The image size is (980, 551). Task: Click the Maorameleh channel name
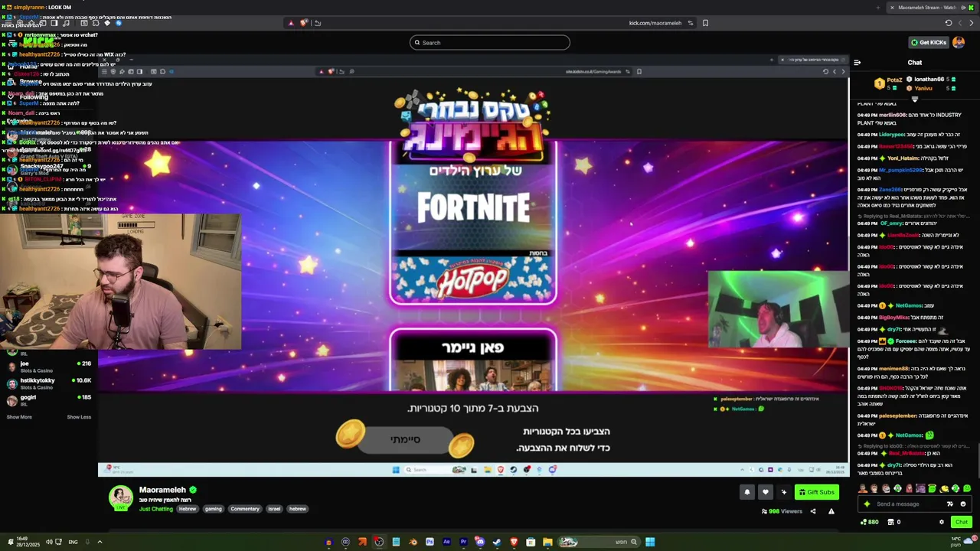[162, 490]
